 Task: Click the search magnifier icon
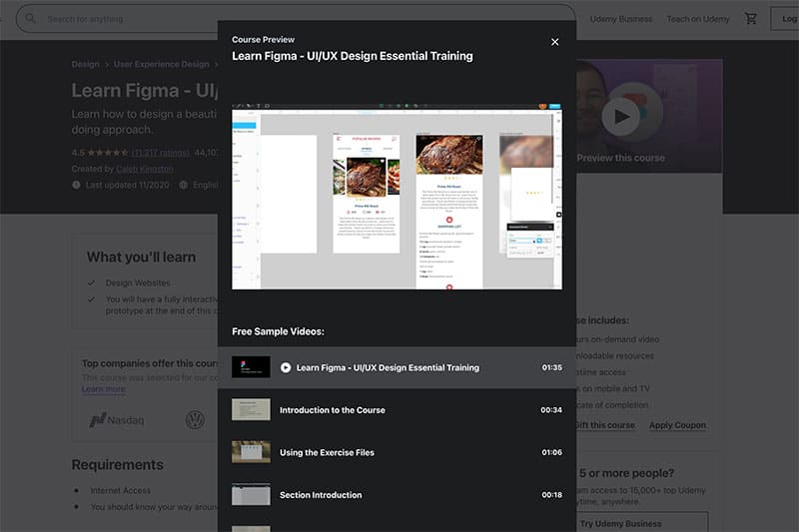coord(31,19)
